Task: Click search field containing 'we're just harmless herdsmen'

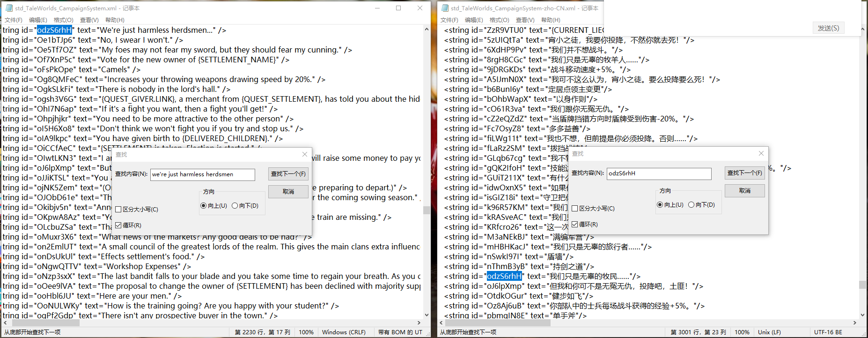Action: pyautogui.click(x=203, y=174)
